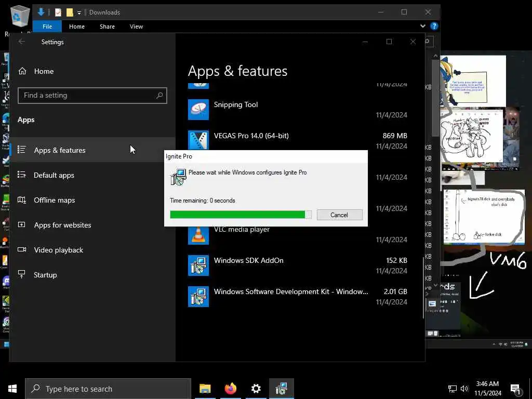This screenshot has height=399, width=532.
Task: Click the Type here to search box
Action: point(108,389)
